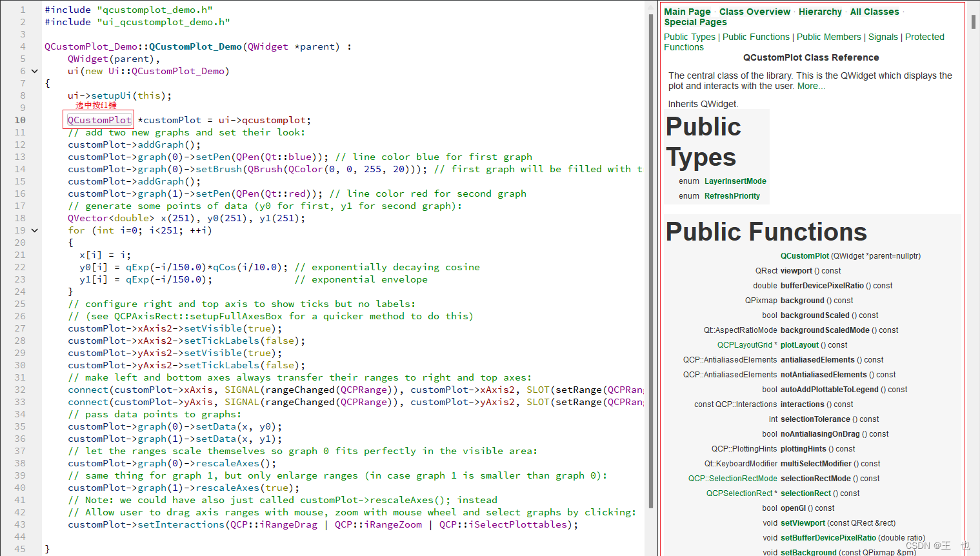Screen dimensions: 980x556
Task: Click the setData(x, y1) call on line 36
Action: pos(175,439)
